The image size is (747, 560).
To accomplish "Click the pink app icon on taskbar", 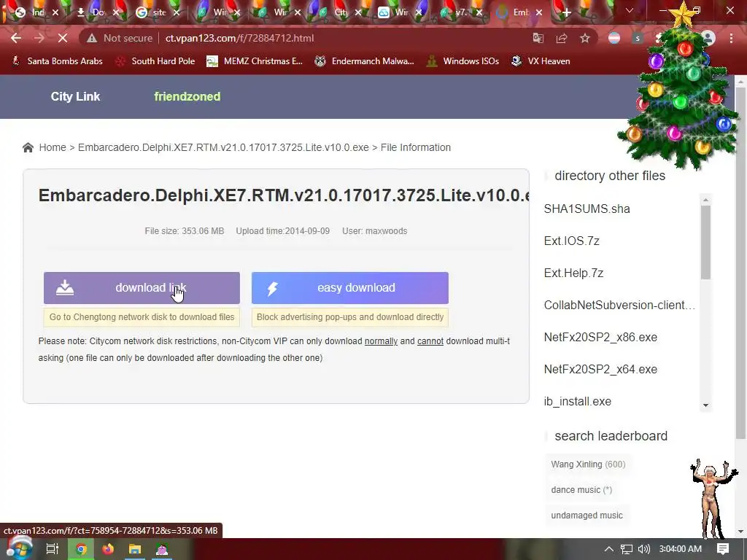I will 162,549.
